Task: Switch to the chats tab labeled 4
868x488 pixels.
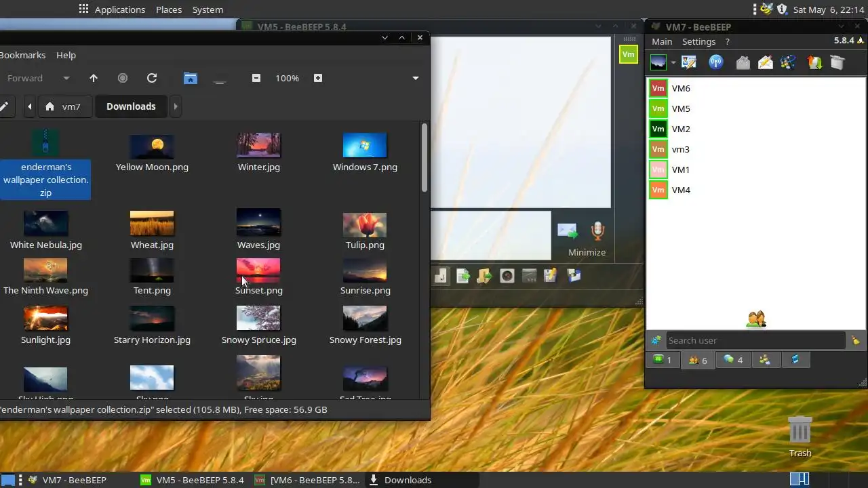Action: click(733, 360)
